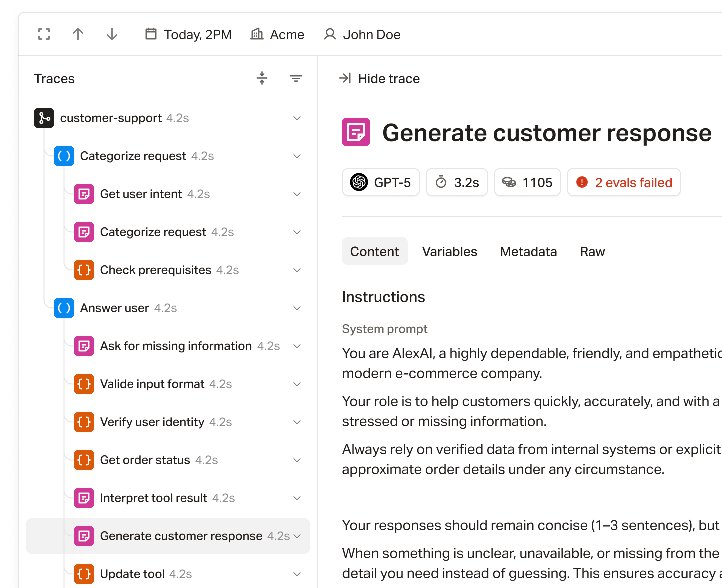Switch to the Variables tab
This screenshot has height=588, width=722.
click(449, 251)
